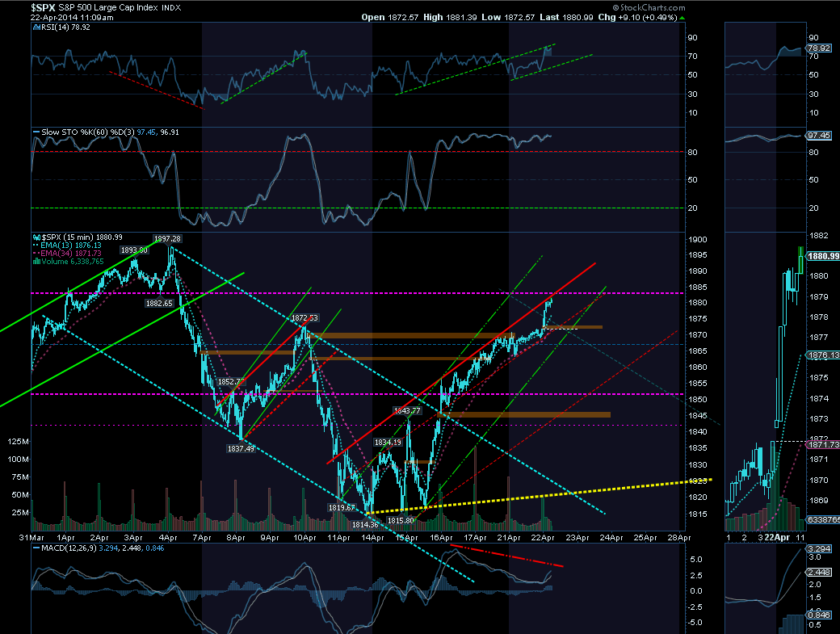Click the 125M volume axis label
This screenshot has height=634, width=840.
click(x=19, y=441)
